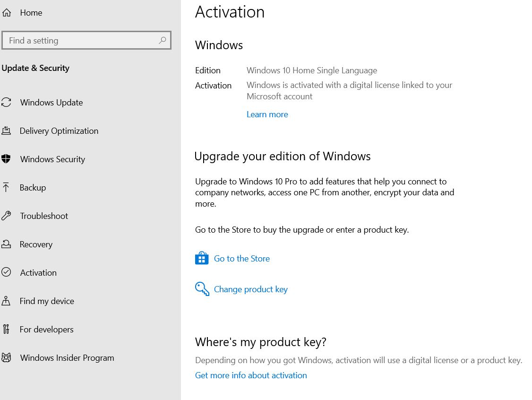Screen dimensions: 532x400
Task: Click the Microsoft Store bag icon
Action: [x=202, y=258]
